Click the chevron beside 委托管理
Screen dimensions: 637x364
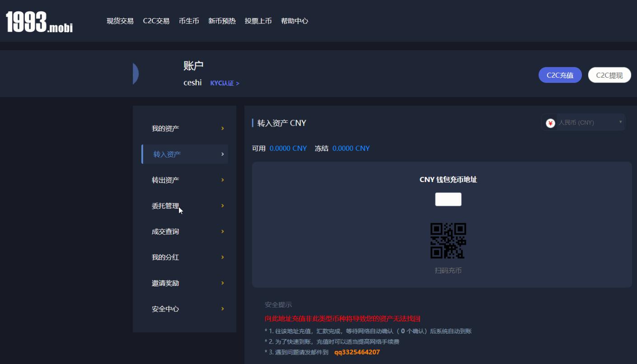pyautogui.click(x=222, y=205)
